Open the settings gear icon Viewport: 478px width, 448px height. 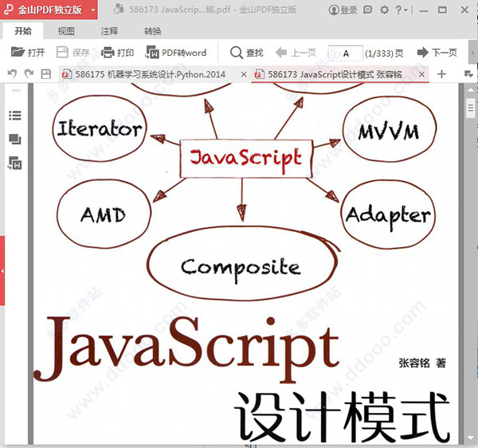384,10
